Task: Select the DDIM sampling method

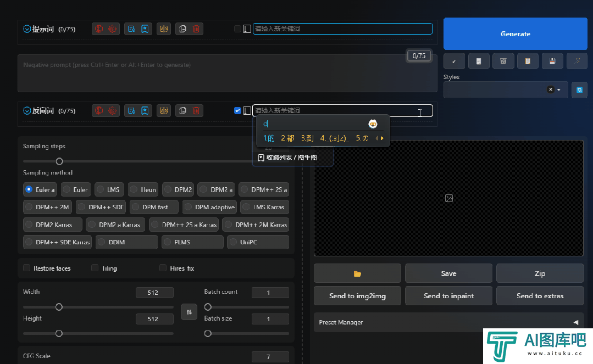Action: [x=127, y=242]
